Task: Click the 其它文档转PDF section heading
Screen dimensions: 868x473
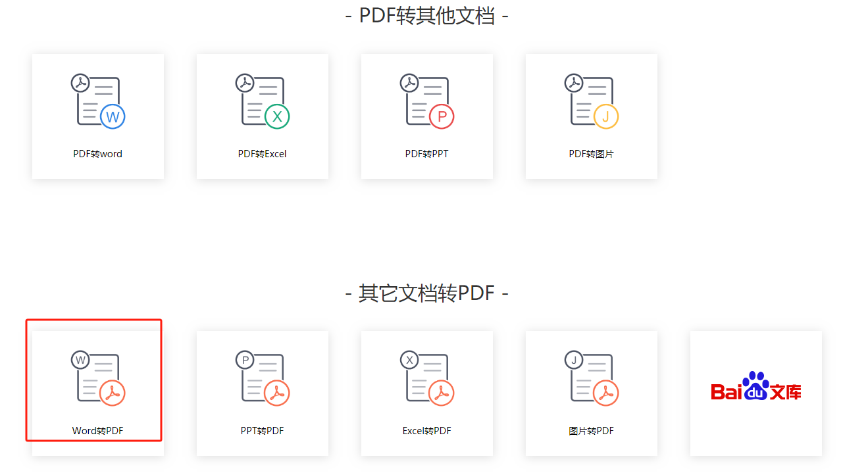Action: point(427,293)
